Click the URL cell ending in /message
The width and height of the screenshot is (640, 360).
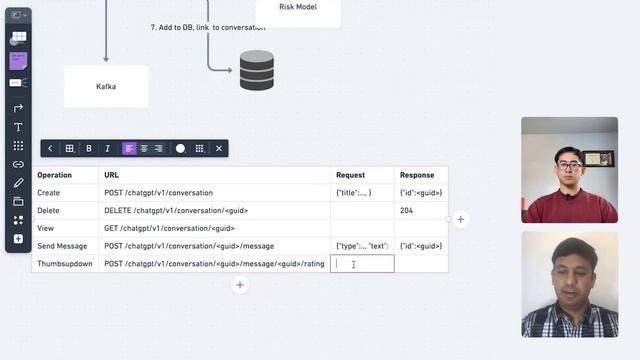click(x=214, y=246)
